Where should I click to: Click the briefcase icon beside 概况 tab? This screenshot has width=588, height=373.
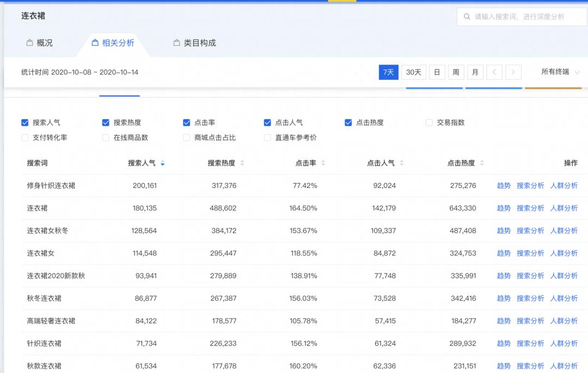30,42
